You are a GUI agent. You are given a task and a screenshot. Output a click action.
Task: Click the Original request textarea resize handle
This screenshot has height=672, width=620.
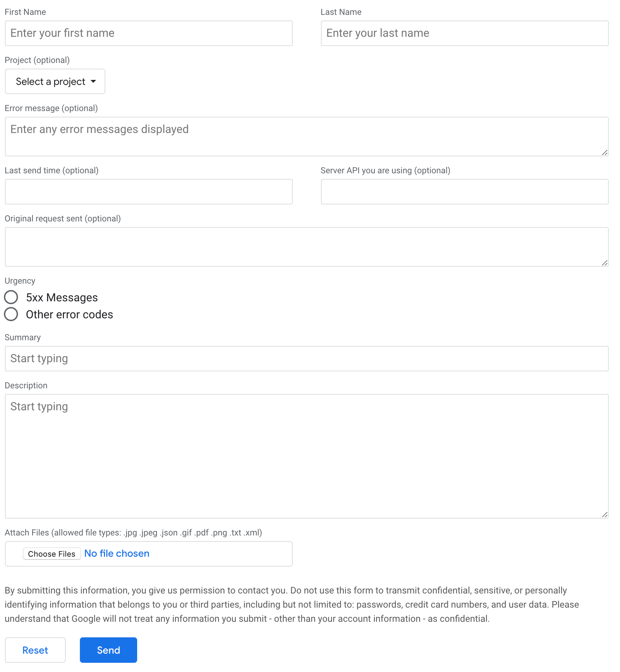point(604,263)
